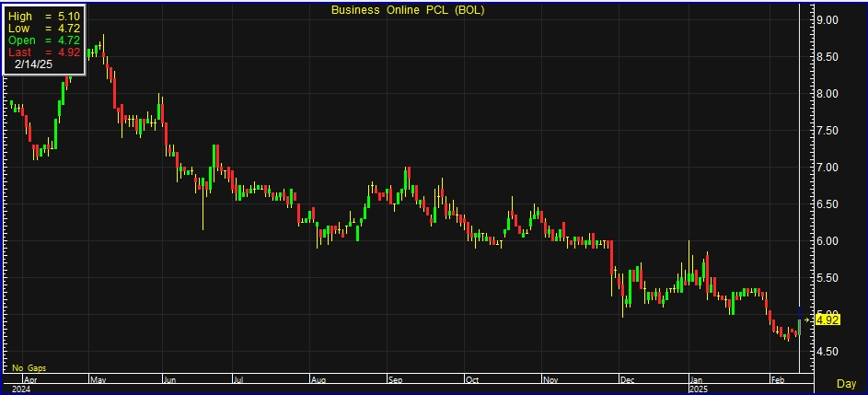Select the yellow 4.92 last price marker
Image resolution: width=868 pixels, height=395 pixels.
(827, 319)
